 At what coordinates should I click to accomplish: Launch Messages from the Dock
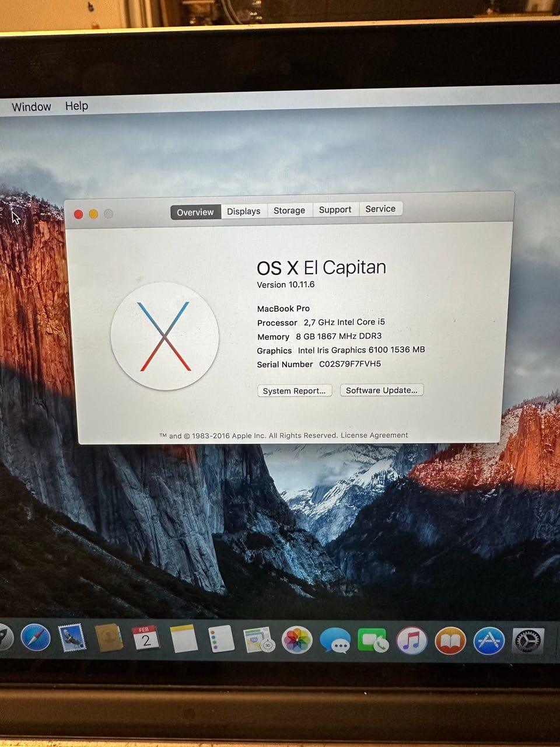point(335,641)
